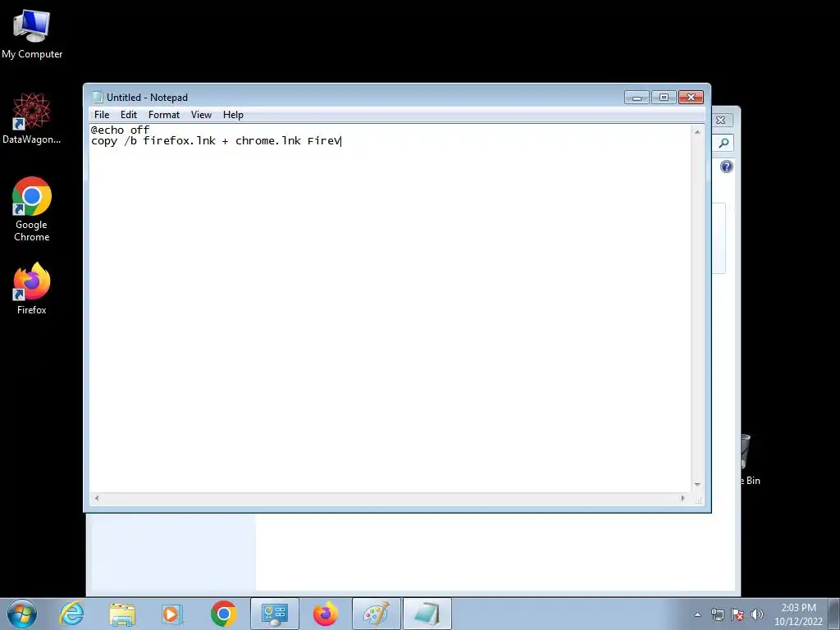840x630 pixels.
Task: Close the Untitled Notepad window
Action: click(x=691, y=98)
